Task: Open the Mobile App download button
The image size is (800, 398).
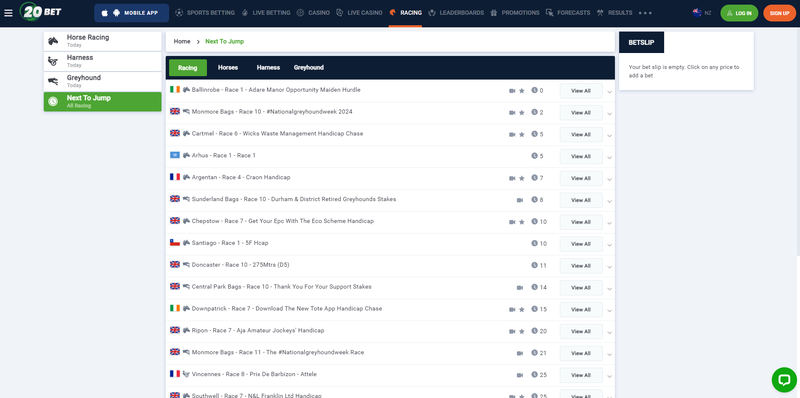Action: 132,13
